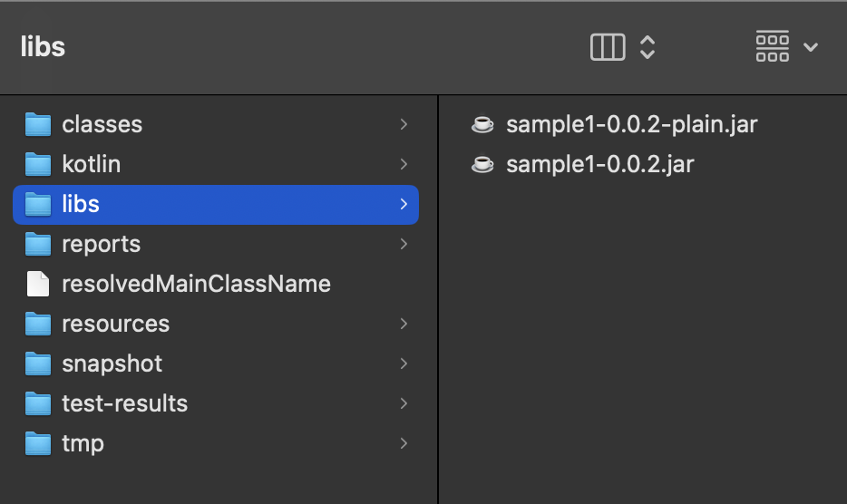Screen dimensions: 847x504
Task: Click the resources folder icon
Action: click(x=38, y=324)
